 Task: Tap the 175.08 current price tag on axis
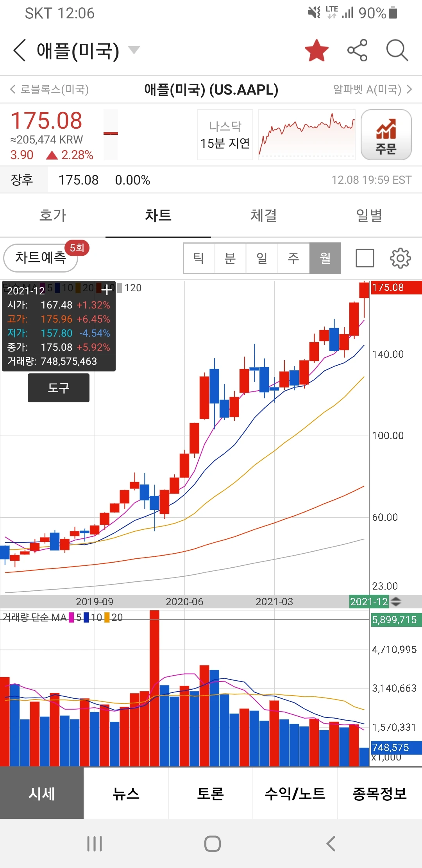click(396, 288)
